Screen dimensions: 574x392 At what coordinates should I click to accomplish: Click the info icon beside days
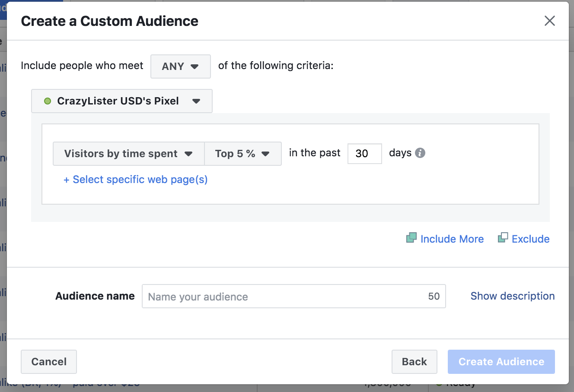[420, 153]
